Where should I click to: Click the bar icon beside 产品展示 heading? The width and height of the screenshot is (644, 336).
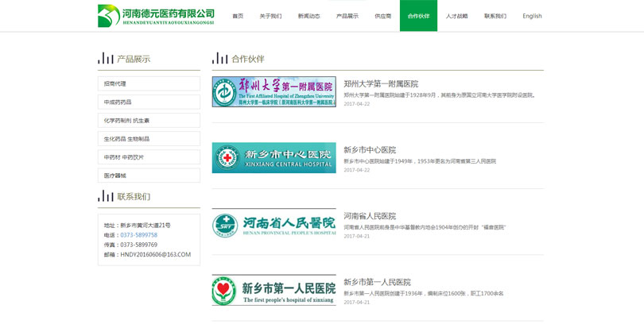point(105,59)
